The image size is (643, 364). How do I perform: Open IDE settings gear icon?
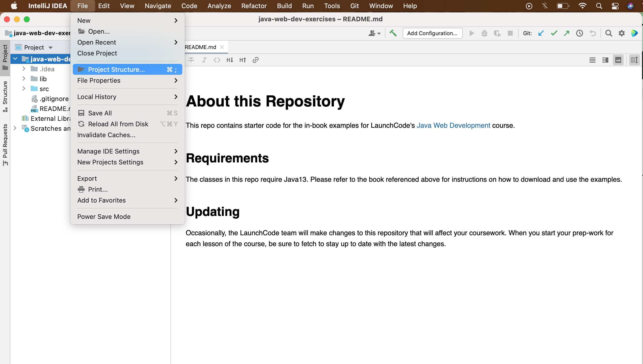click(x=621, y=33)
